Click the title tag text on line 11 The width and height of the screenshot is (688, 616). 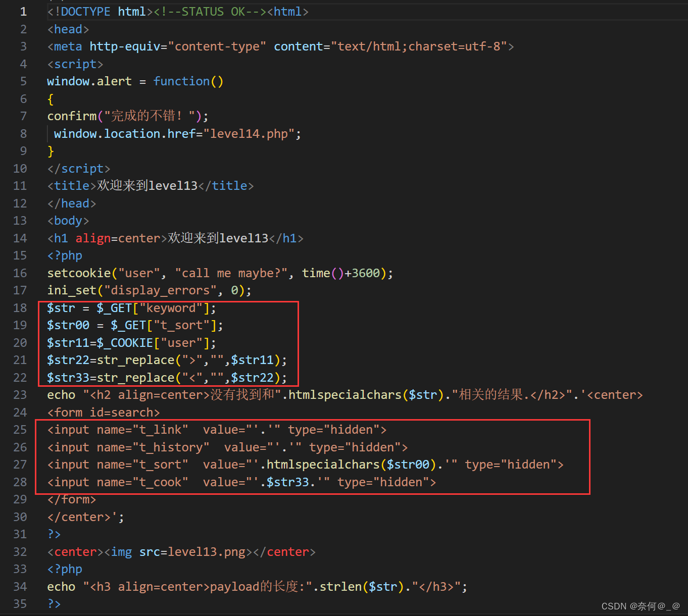point(148,186)
